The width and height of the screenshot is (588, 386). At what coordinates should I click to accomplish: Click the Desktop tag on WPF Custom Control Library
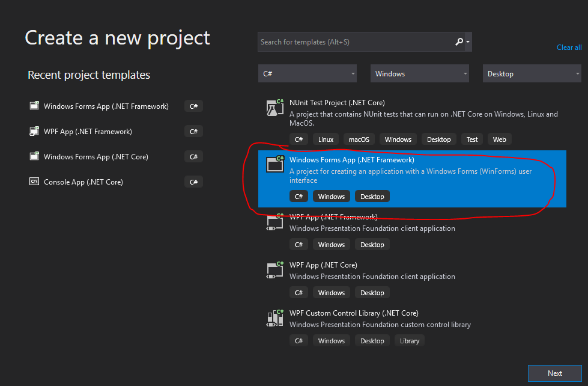point(372,340)
